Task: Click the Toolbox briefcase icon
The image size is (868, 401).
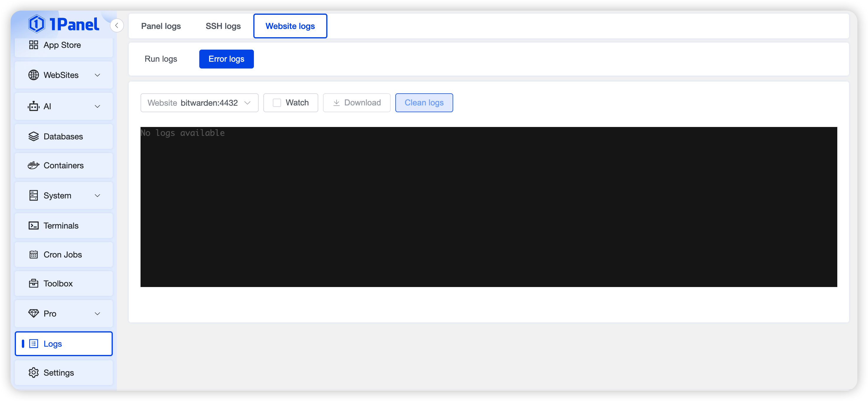Action: pyautogui.click(x=33, y=283)
